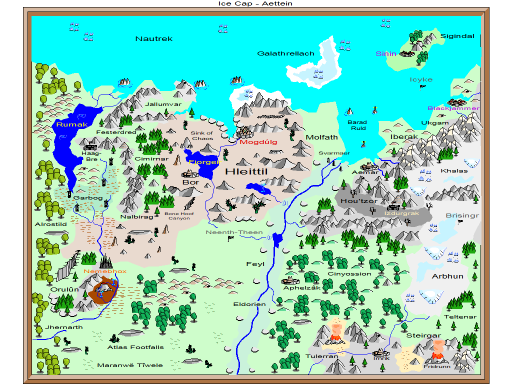Click the Hleittil region label

246,172
